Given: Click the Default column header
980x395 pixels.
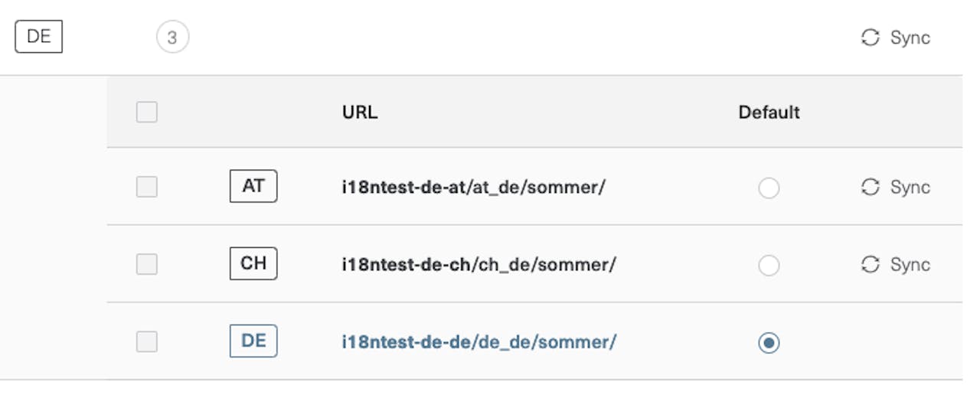Looking at the screenshot, I should click(769, 113).
